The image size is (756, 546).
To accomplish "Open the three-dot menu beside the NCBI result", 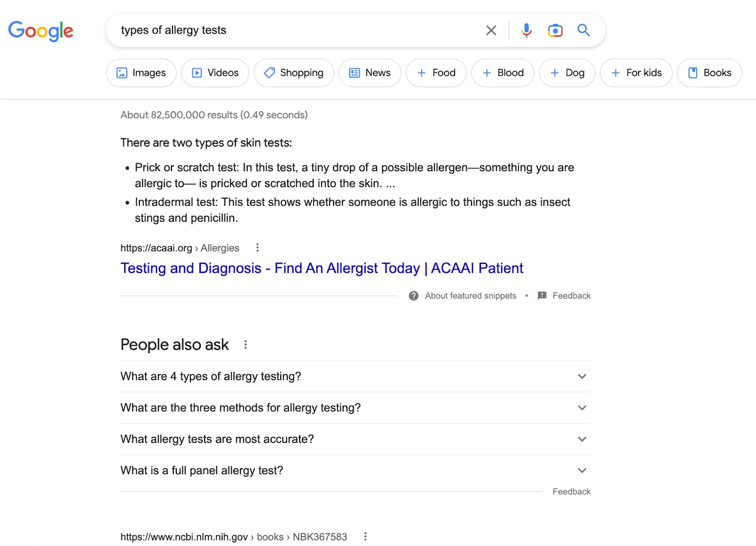I will 365,537.
